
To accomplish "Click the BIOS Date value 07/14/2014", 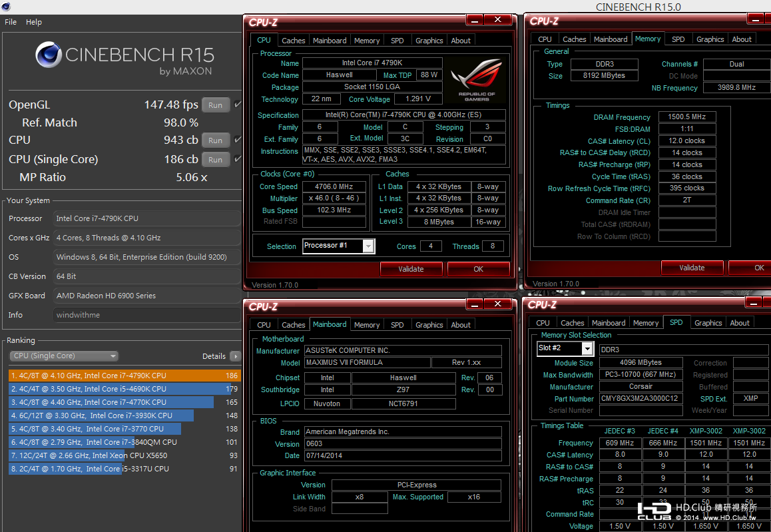I will (403, 456).
